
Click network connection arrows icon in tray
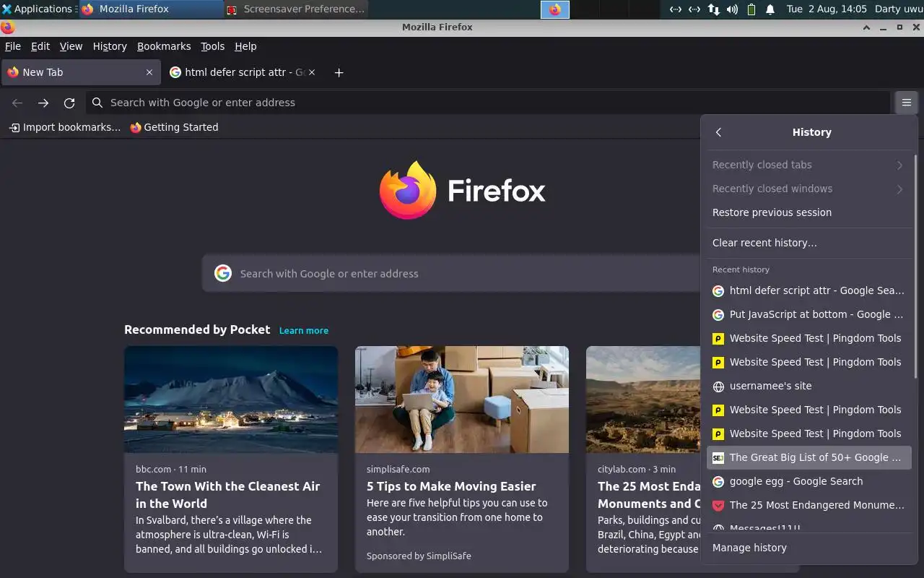click(x=713, y=9)
